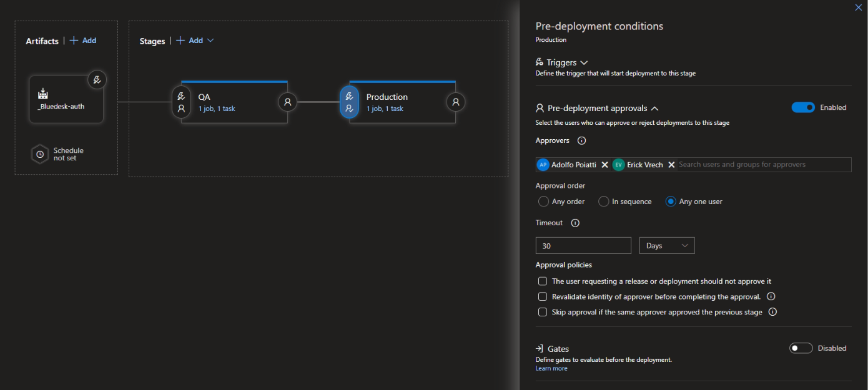The image size is (868, 390).
Task: Open the Add stage dropdown arrow
Action: click(210, 41)
